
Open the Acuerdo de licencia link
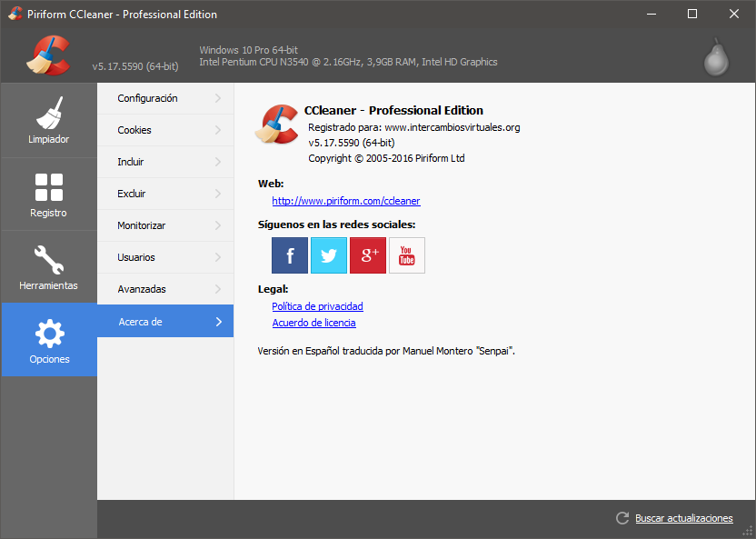pyautogui.click(x=313, y=323)
